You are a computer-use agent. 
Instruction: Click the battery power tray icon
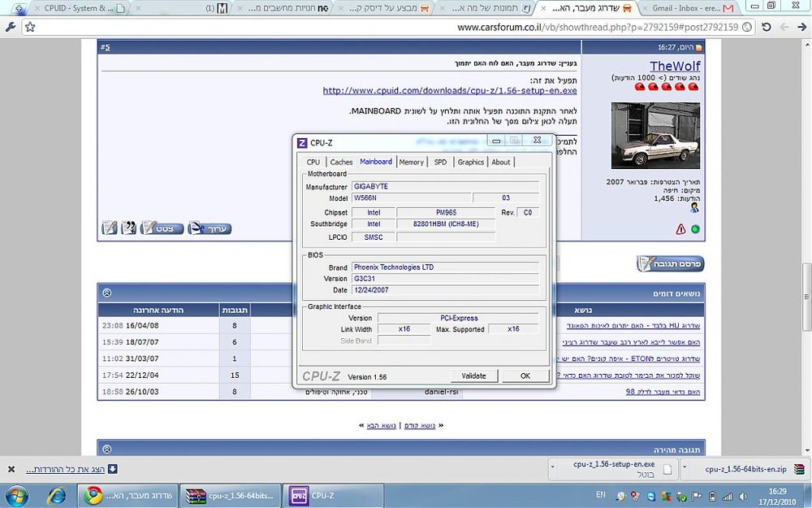click(x=712, y=496)
